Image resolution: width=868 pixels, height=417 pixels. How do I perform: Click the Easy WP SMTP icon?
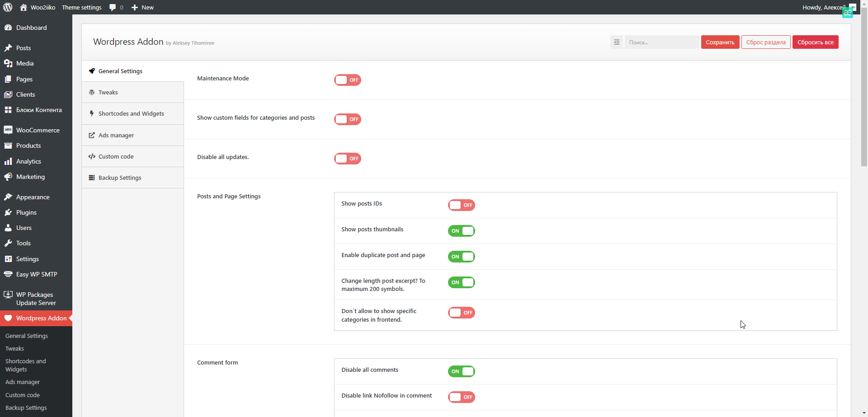point(8,274)
